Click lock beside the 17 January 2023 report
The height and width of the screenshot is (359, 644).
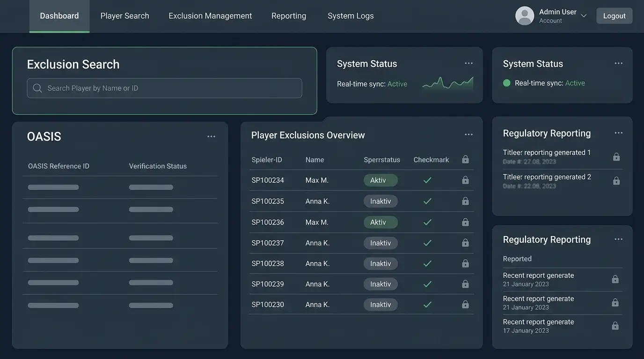615,326
